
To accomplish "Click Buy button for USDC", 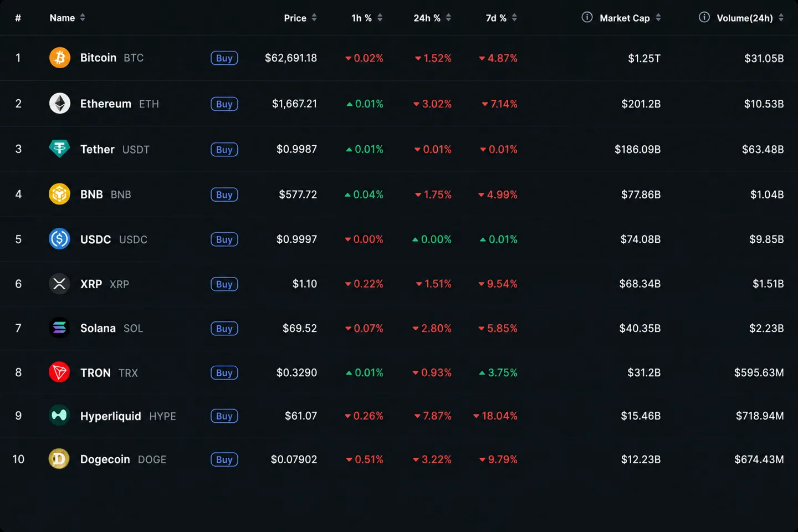I will click(224, 239).
